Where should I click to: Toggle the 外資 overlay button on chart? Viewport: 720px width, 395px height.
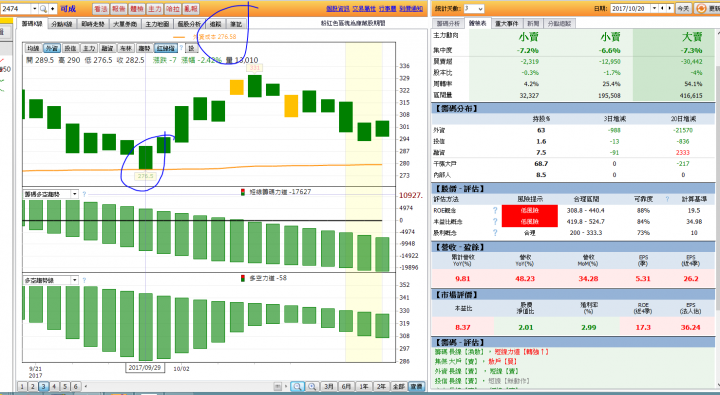tap(51, 48)
